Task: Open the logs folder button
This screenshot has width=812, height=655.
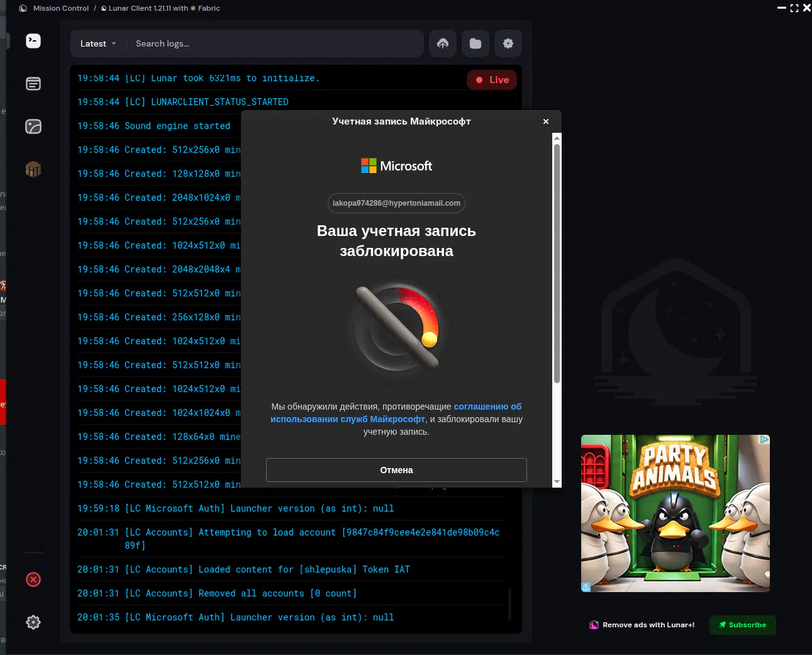Action: coord(476,43)
